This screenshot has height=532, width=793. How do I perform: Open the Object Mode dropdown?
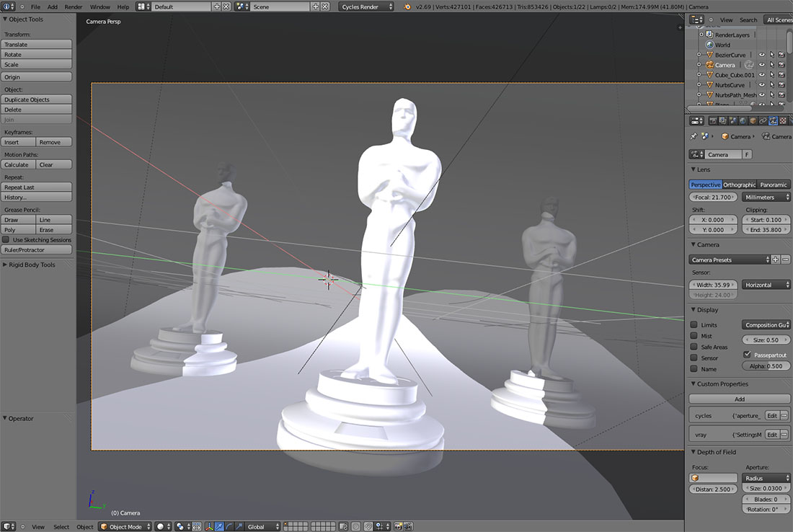[125, 526]
